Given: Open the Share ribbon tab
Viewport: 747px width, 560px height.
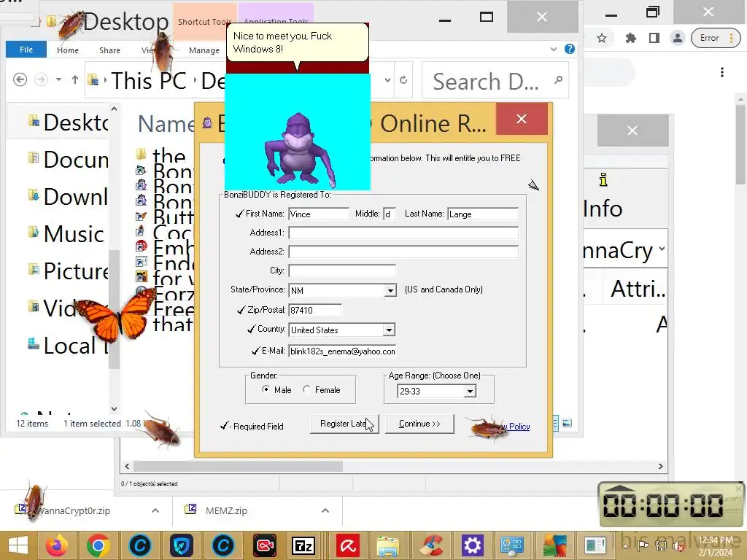Looking at the screenshot, I should [x=109, y=50].
